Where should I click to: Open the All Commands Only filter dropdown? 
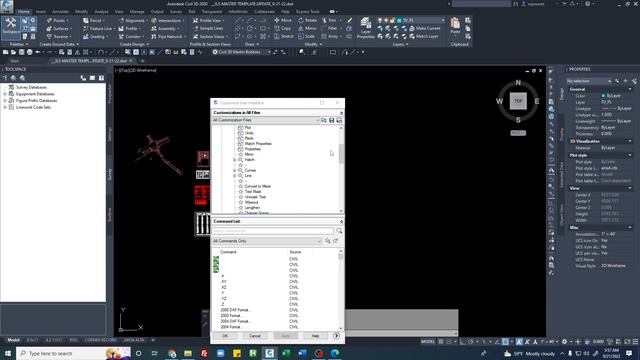267,241
